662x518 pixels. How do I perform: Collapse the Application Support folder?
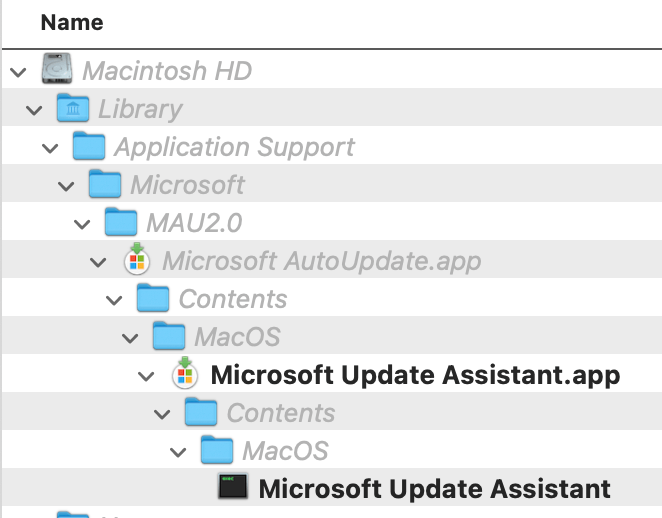click(x=50, y=148)
